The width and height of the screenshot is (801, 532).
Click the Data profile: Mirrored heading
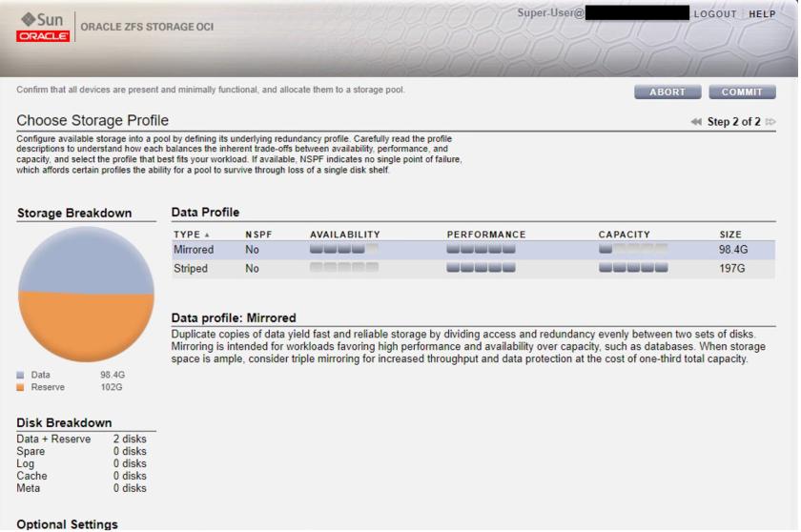pyautogui.click(x=235, y=318)
